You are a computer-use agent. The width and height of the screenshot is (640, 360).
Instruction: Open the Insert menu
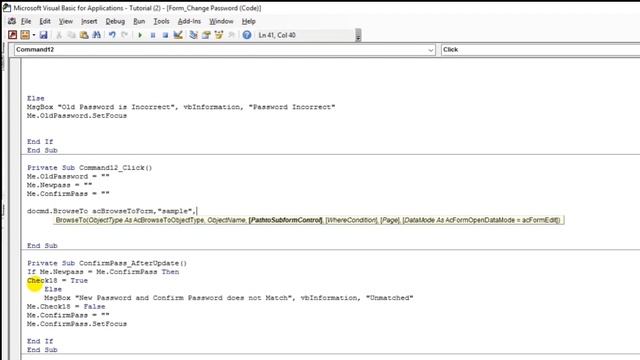(x=89, y=21)
